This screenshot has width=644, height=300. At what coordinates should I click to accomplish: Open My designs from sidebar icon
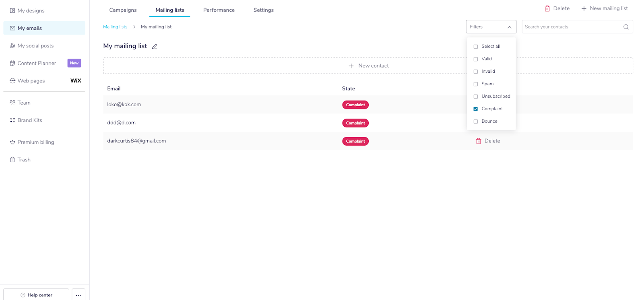point(12,10)
